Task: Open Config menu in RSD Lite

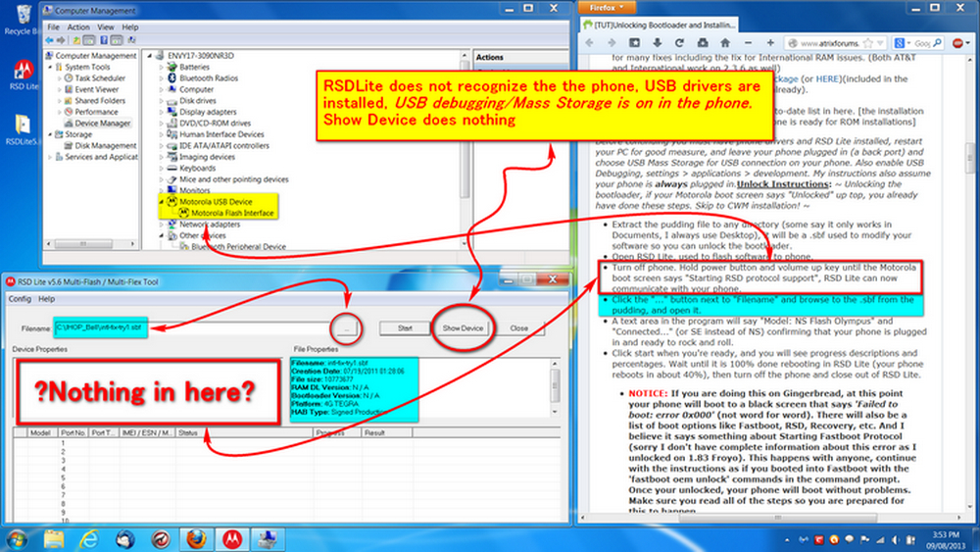Action: (20, 299)
